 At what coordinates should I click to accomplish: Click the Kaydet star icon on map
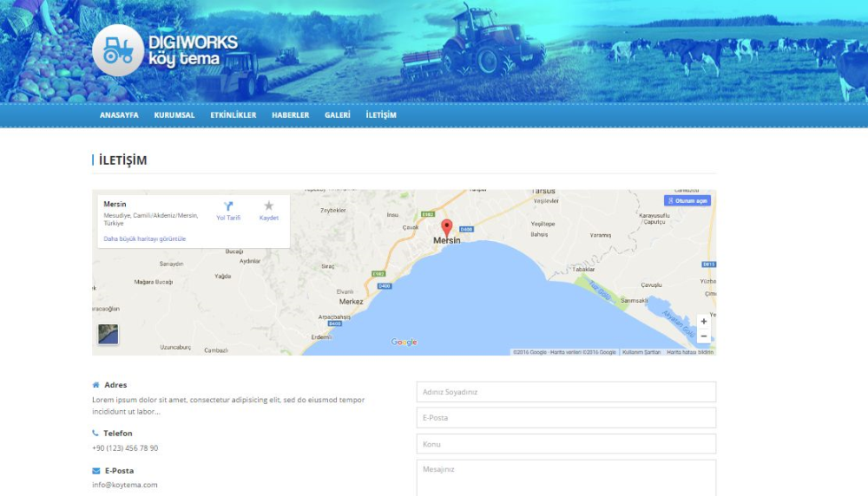(268, 206)
